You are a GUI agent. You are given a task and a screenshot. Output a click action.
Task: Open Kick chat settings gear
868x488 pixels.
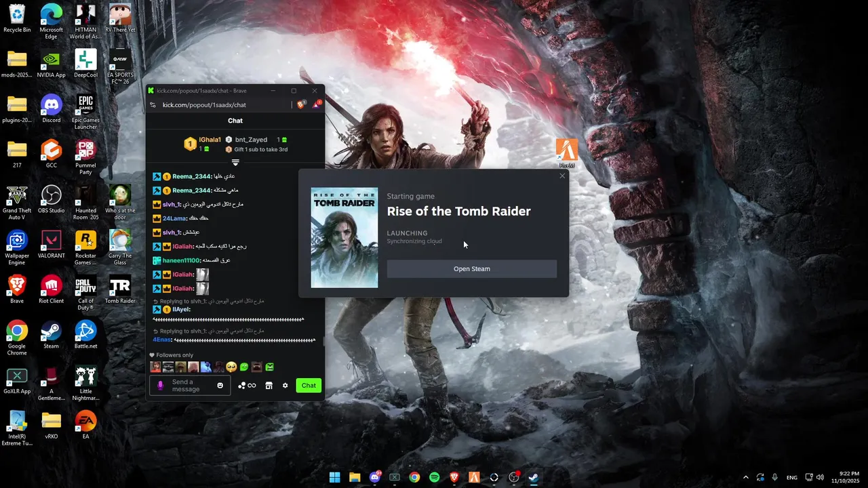coord(285,386)
